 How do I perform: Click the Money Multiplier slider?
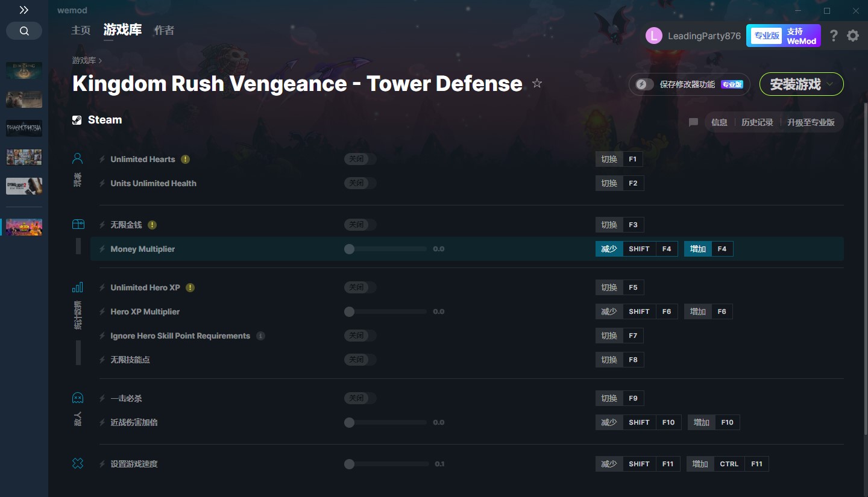coord(385,249)
